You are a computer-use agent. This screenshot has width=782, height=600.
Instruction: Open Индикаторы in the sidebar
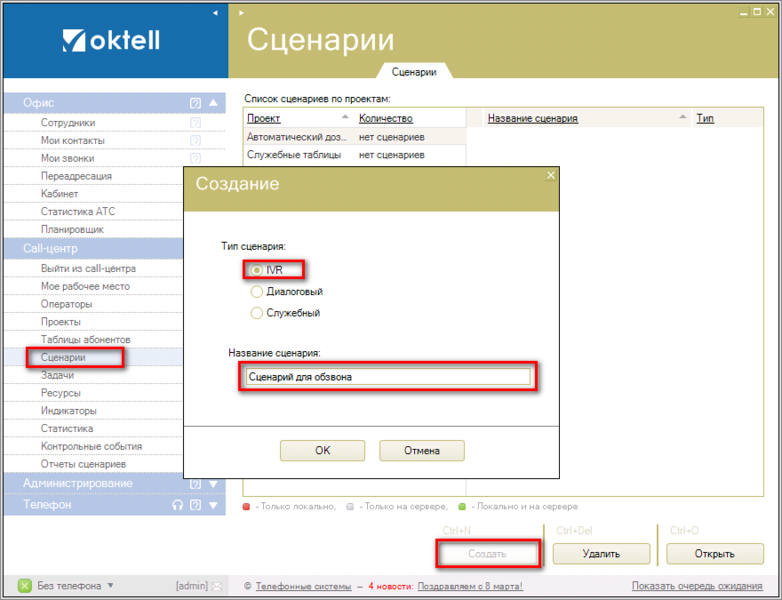(x=69, y=411)
